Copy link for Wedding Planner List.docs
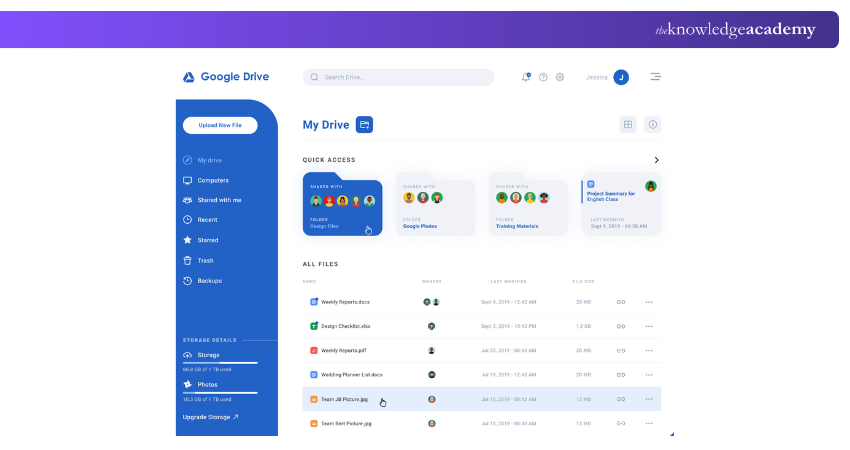Viewport: 850px width, 450px height. 621,375
